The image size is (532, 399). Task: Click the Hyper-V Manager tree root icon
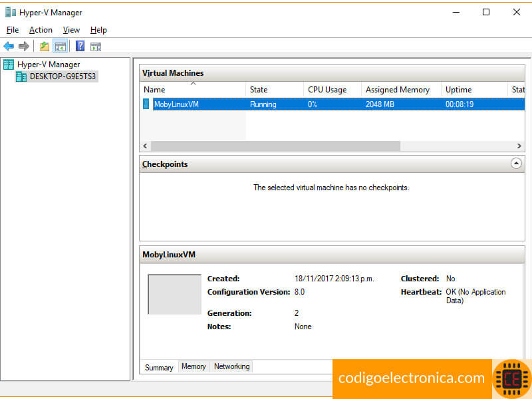[9, 64]
